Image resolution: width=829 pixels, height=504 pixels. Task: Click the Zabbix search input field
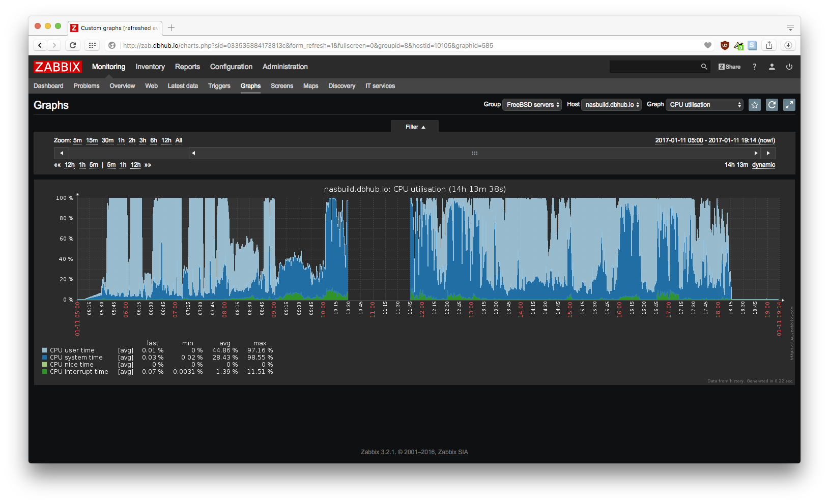(654, 67)
